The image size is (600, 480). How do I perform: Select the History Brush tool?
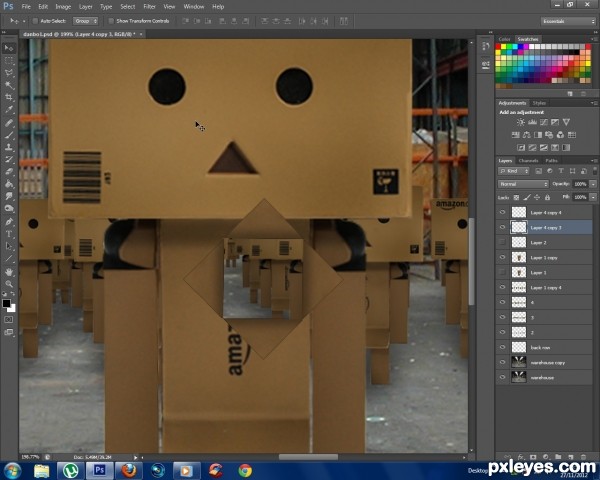[x=9, y=159]
